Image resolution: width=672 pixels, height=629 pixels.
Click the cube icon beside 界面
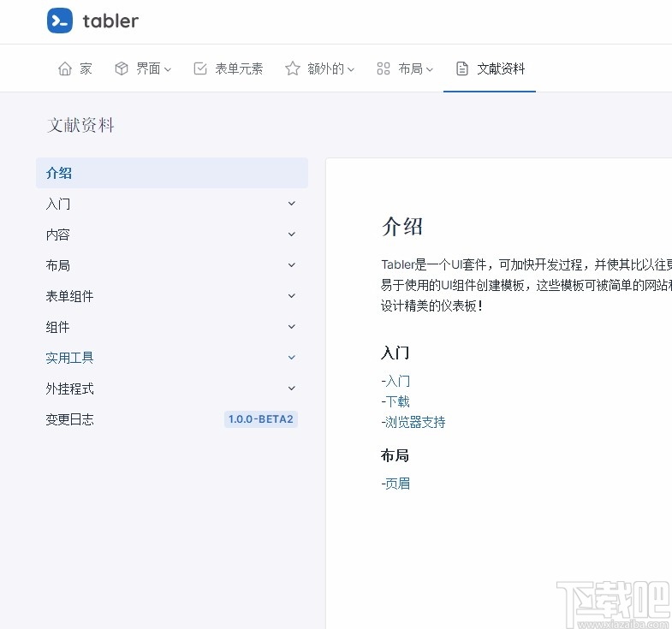tap(122, 68)
